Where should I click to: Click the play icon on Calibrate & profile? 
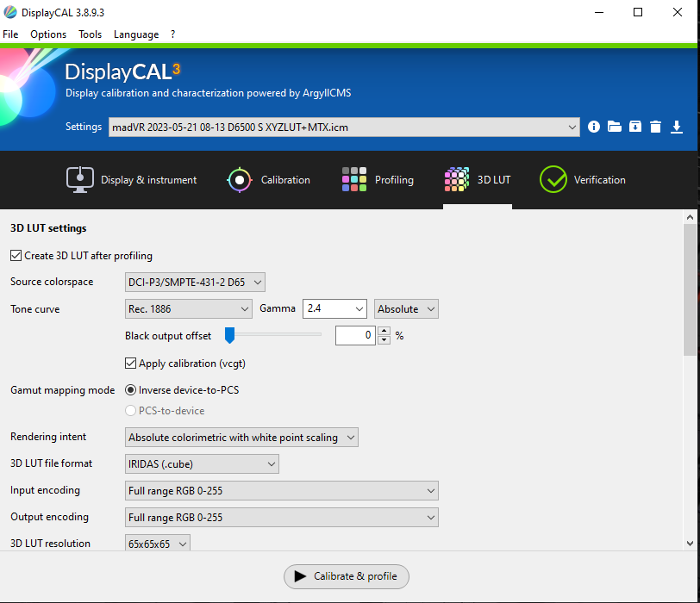[300, 576]
